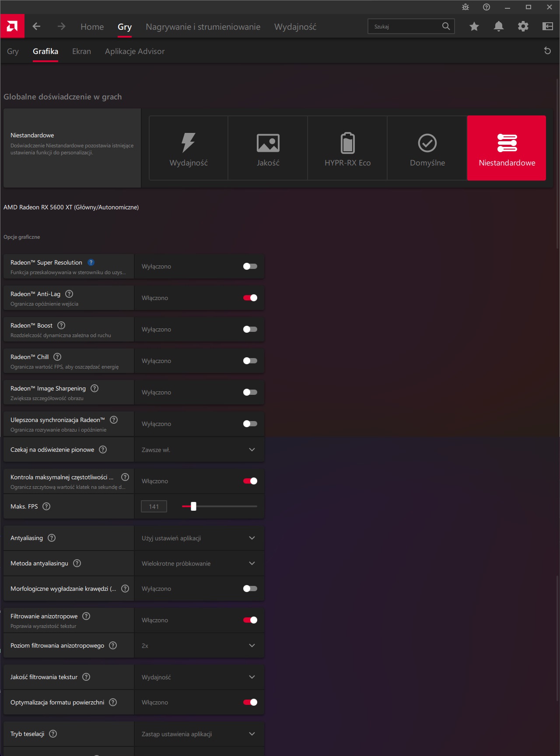Go forward with the right arrow
The width and height of the screenshot is (560, 756).
click(x=61, y=26)
